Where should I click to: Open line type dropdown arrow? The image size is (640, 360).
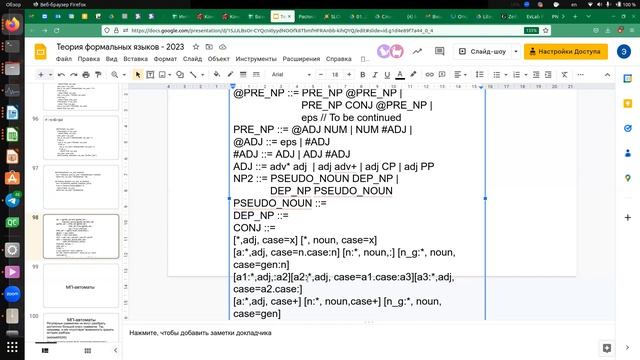(202, 75)
